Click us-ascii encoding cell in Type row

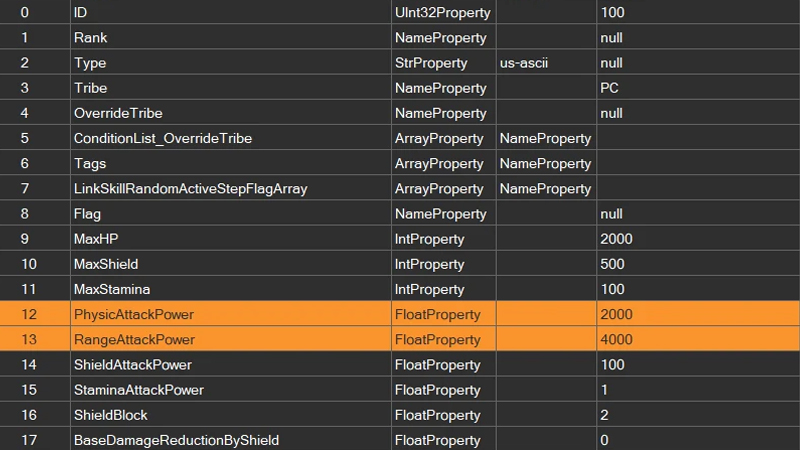(546, 63)
